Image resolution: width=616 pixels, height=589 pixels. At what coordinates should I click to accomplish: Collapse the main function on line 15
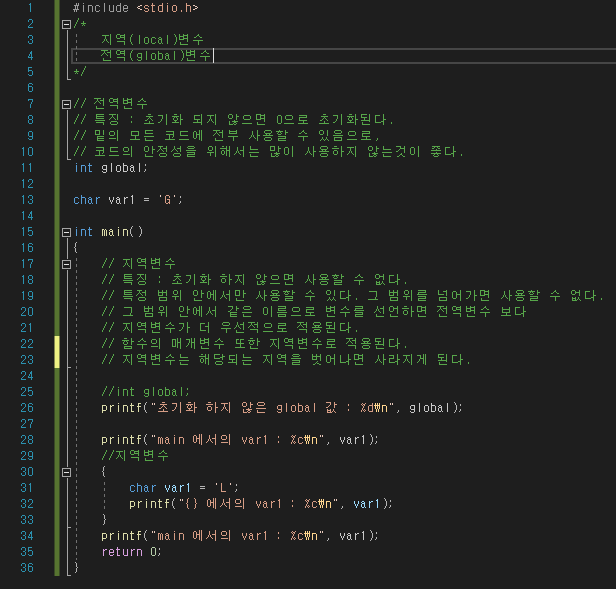66,232
